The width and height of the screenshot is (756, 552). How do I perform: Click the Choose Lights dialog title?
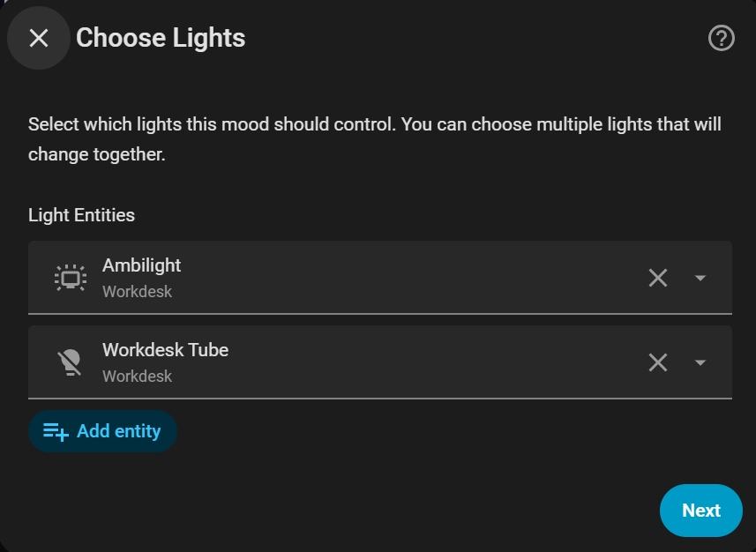point(161,38)
